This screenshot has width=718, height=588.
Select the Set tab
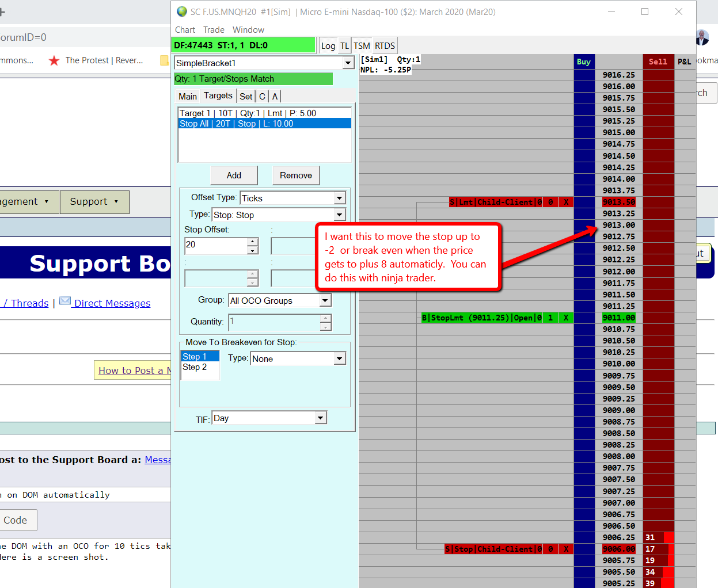(x=246, y=97)
